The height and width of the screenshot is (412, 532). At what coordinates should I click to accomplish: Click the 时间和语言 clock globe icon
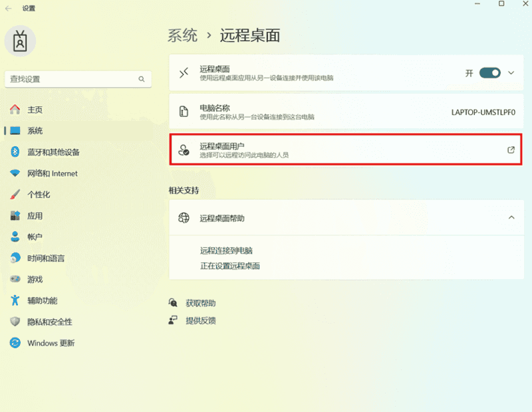[15, 258]
